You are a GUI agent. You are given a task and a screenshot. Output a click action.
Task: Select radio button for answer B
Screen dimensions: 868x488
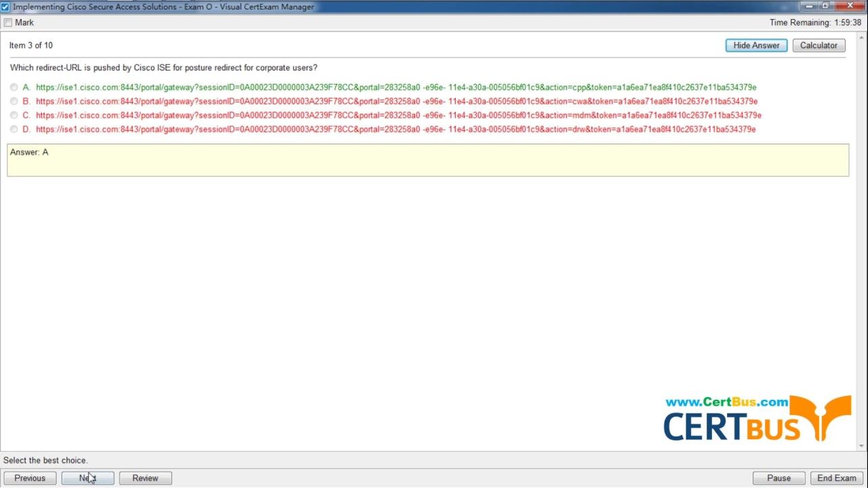click(x=14, y=102)
